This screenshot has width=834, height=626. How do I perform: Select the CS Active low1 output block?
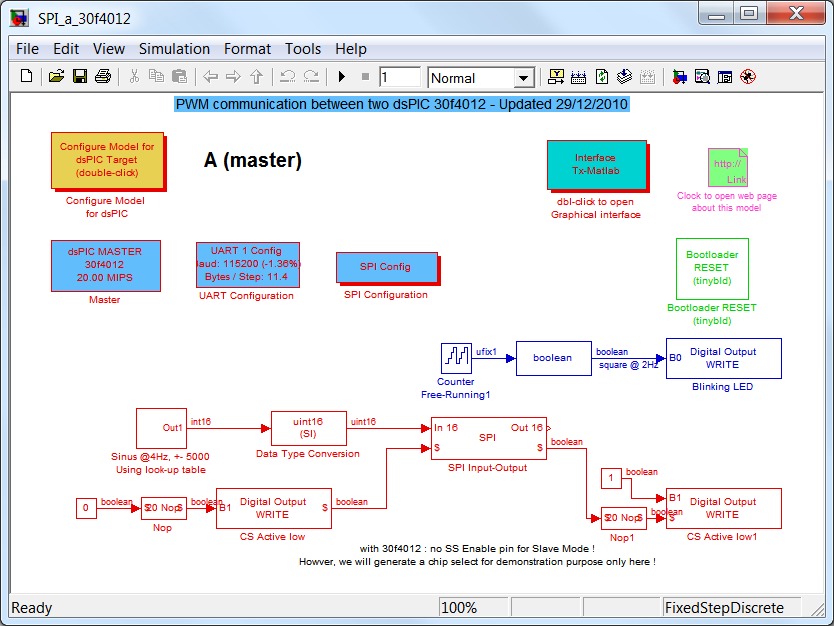tap(724, 508)
